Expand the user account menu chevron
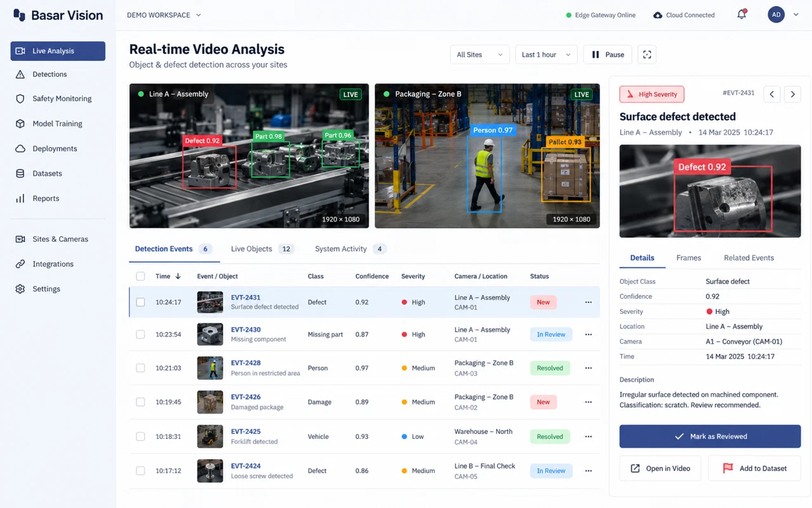This screenshot has width=812, height=508. pos(796,15)
